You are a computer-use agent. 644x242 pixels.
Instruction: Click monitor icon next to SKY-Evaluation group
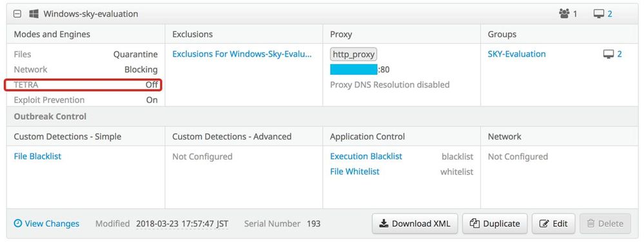point(609,54)
